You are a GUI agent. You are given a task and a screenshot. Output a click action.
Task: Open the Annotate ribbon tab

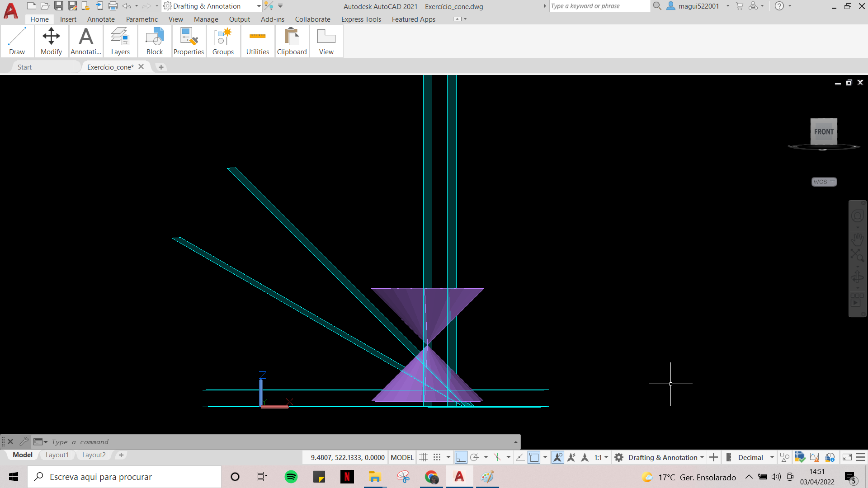coord(100,19)
